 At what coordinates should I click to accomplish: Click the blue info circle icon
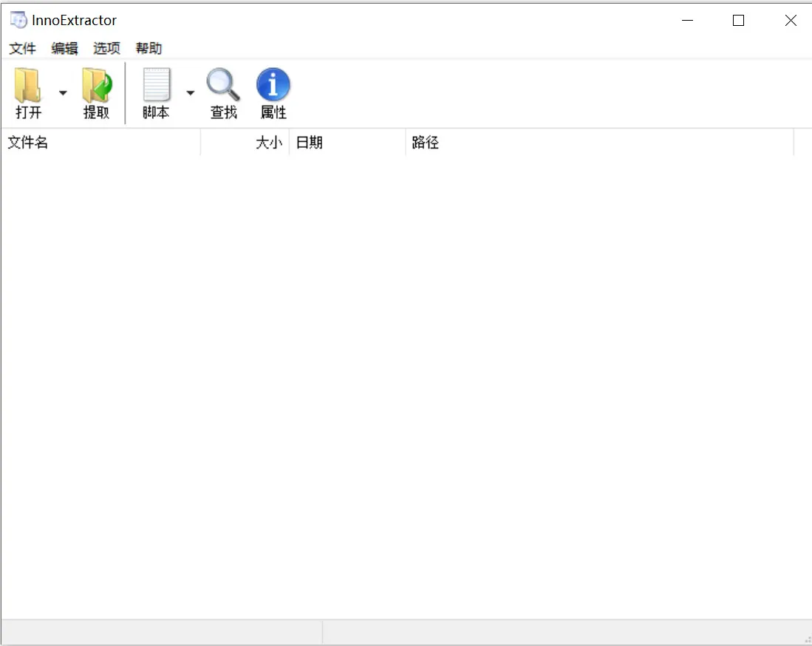click(x=273, y=84)
